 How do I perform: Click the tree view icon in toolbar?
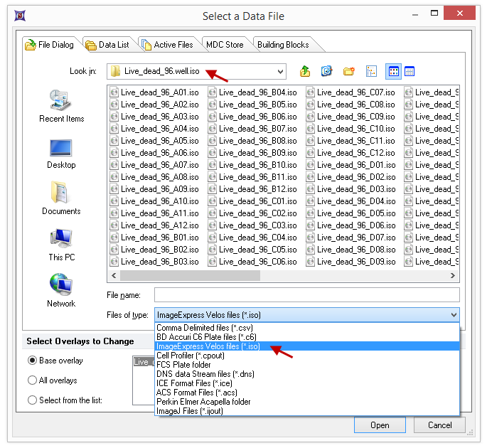[371, 71]
